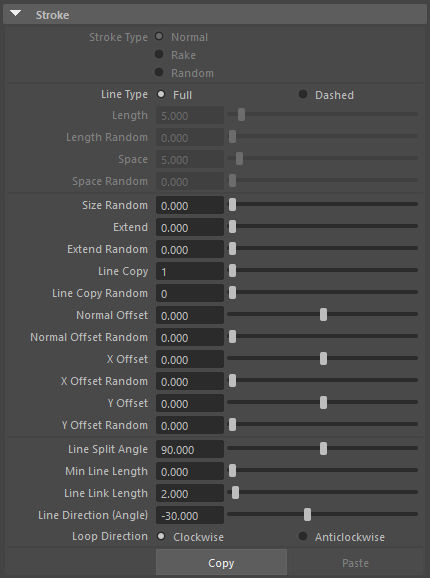Click the Paste button
Image resolution: width=430 pixels, height=578 pixels.
click(355, 563)
